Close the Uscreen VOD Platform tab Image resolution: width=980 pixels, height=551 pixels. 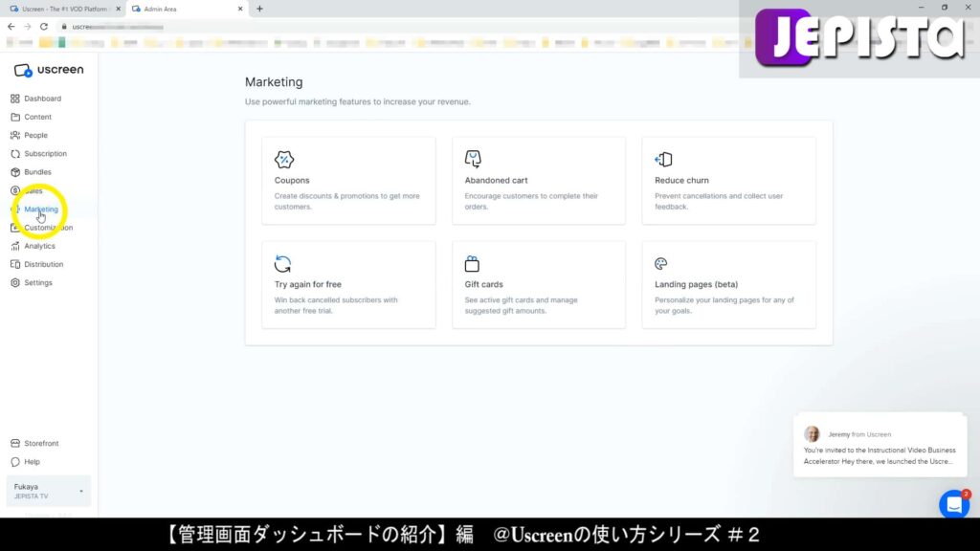coord(118,9)
